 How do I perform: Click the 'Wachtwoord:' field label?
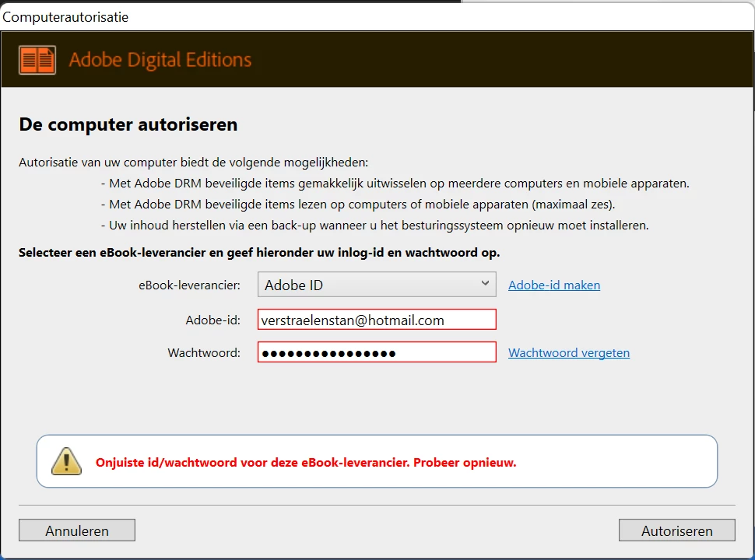click(204, 352)
